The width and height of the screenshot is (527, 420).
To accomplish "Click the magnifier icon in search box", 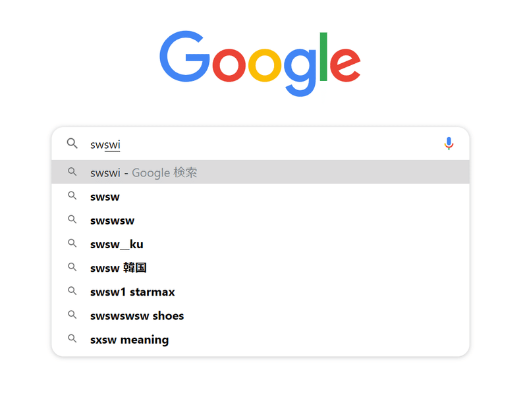I will (x=72, y=144).
